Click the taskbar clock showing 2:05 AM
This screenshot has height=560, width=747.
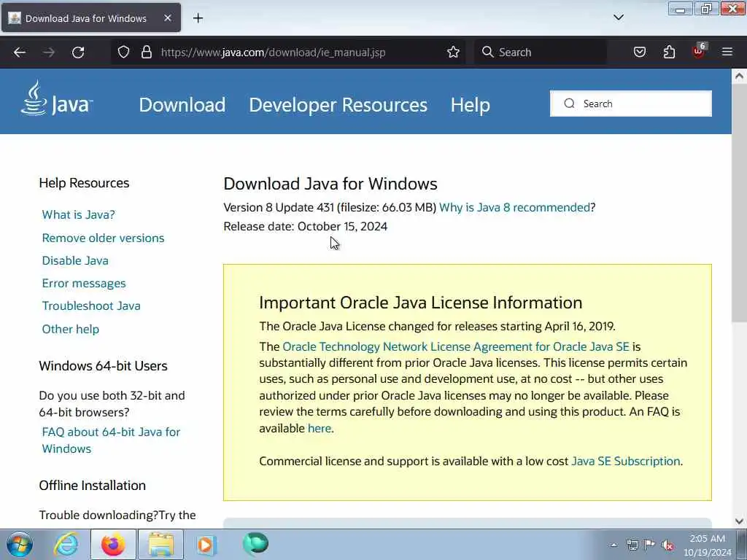(708, 545)
